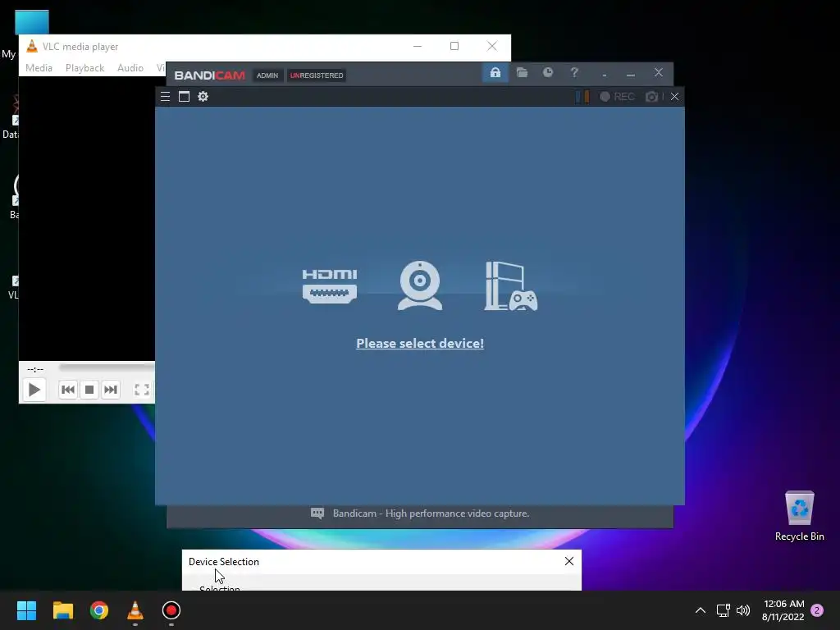Open the Media menu in VLC
Image resolution: width=840 pixels, height=630 pixels.
coord(39,68)
